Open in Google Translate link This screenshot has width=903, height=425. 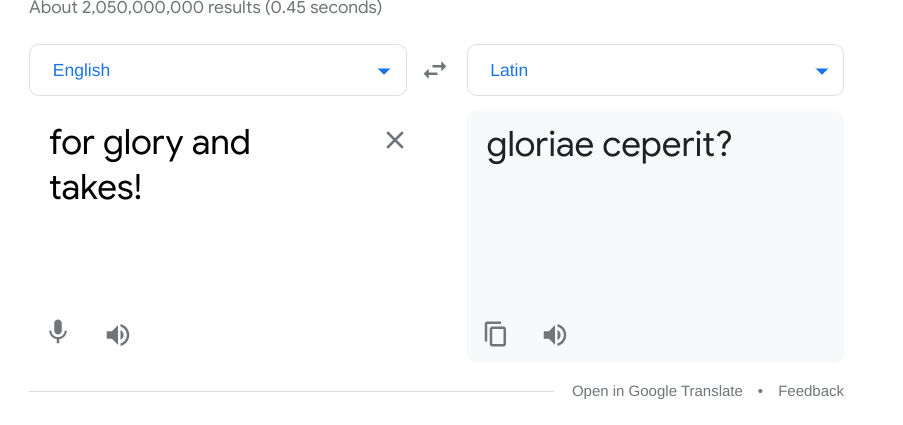pos(657,391)
